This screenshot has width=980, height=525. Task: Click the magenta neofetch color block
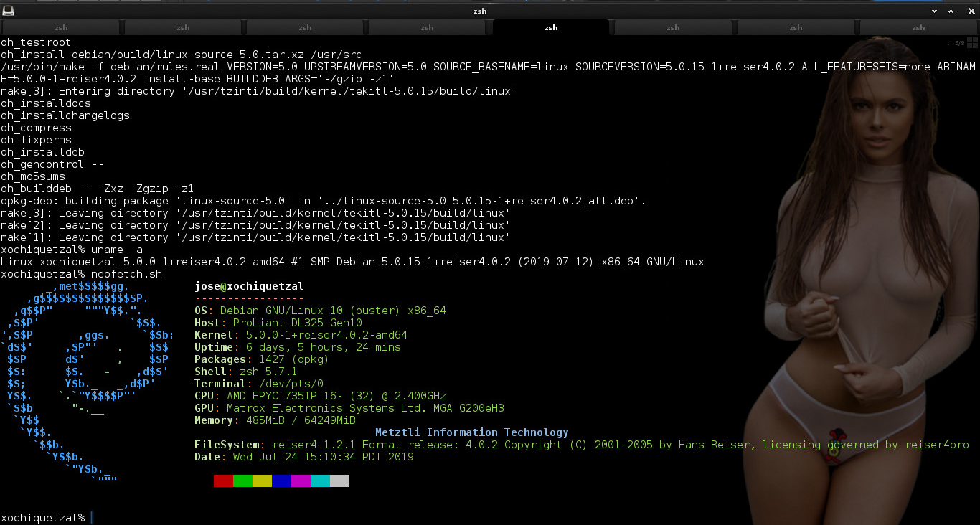tap(301, 481)
